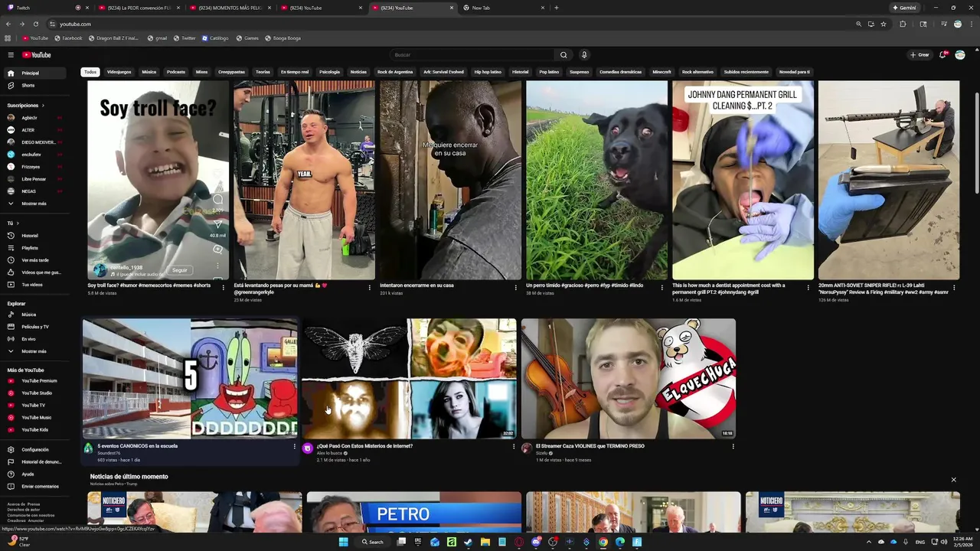The width and height of the screenshot is (980, 551).
Task: Open options for 'Soy troll face?' short
Action: 224,288
